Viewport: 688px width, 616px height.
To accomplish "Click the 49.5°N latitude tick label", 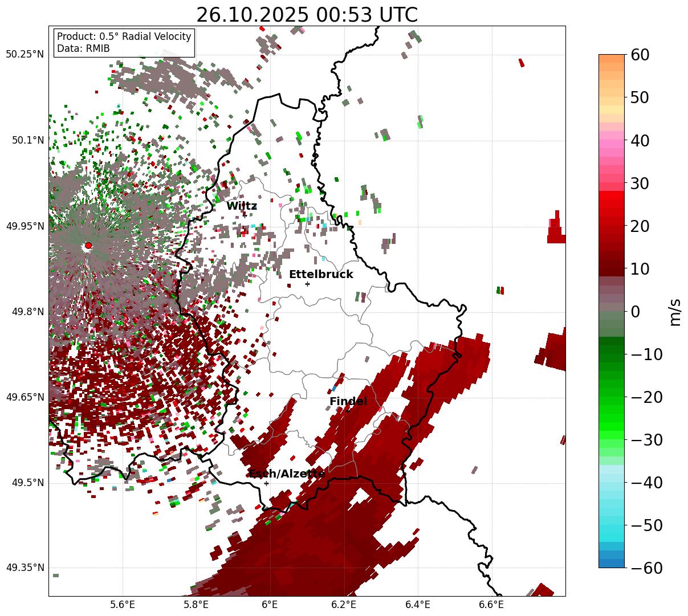I will click(x=27, y=483).
